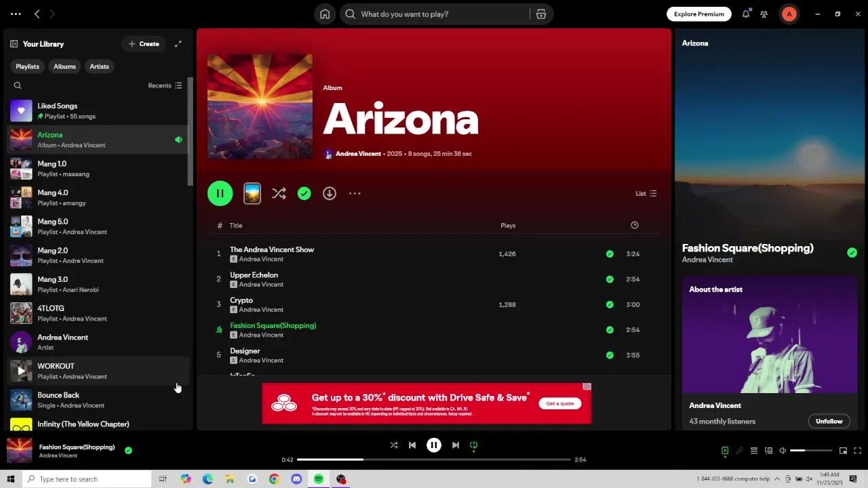Search within Your Library
The image size is (868, 488).
pos(18,85)
